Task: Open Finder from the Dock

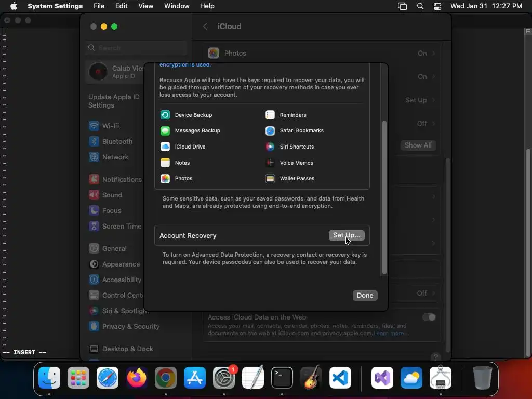Action: pyautogui.click(x=49, y=377)
